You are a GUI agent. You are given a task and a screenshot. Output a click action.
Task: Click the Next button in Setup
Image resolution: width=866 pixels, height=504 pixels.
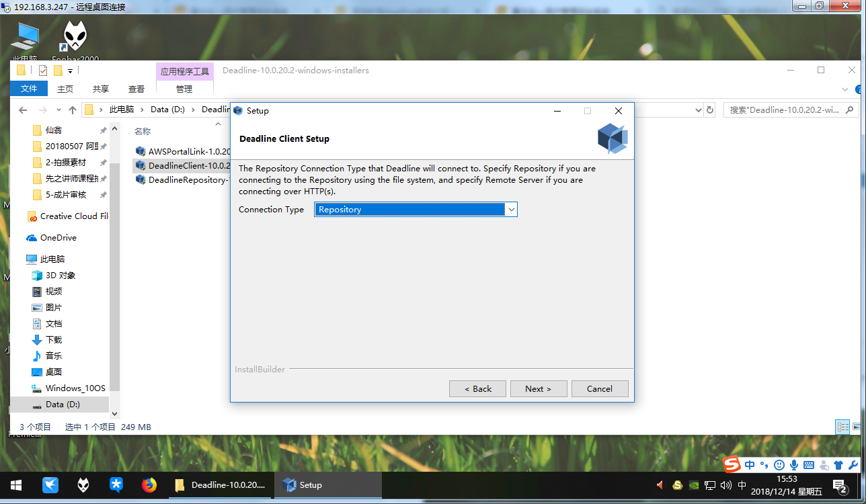click(x=538, y=388)
